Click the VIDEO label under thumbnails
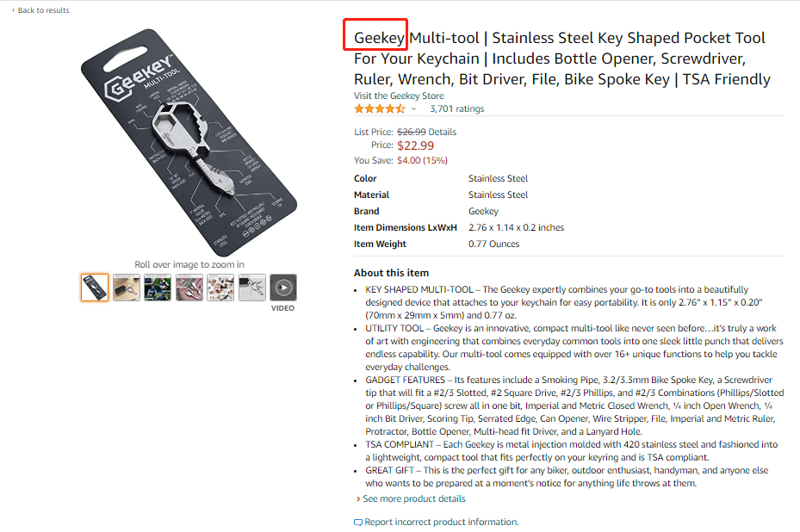The image size is (800, 532). click(282, 307)
